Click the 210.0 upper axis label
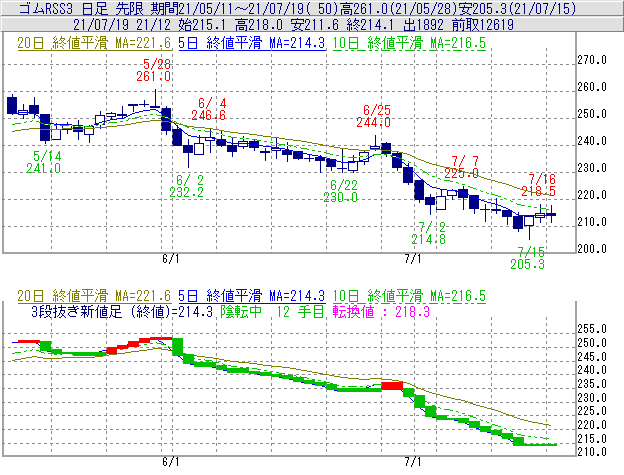624x475 pixels. (592, 222)
